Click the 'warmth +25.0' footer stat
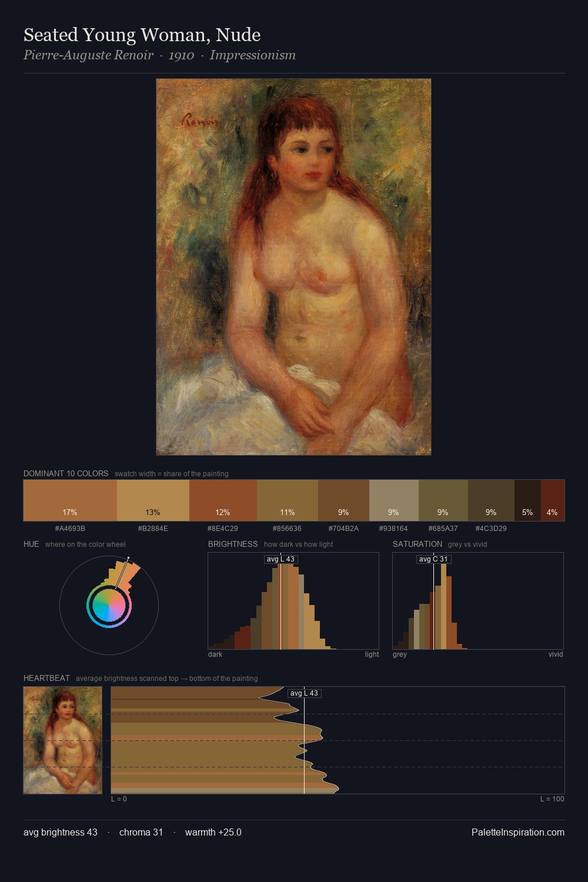Screen dimensions: 588x882 [213, 832]
